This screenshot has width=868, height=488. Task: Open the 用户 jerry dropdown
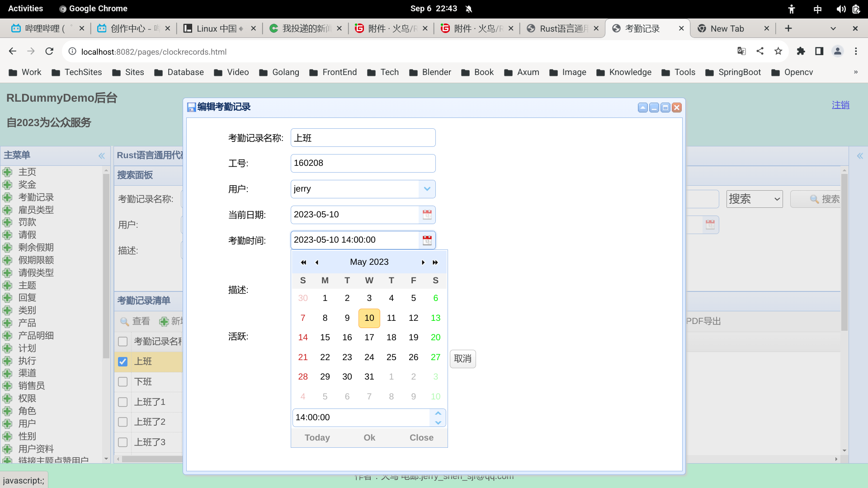coord(426,189)
